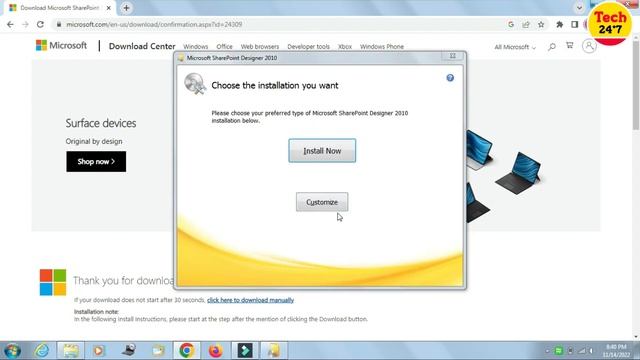
Task: Show hidden system tray icons arrow
Action: coord(547,351)
